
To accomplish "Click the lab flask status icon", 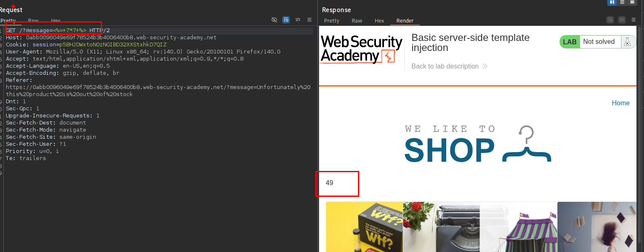I will coord(627,42).
